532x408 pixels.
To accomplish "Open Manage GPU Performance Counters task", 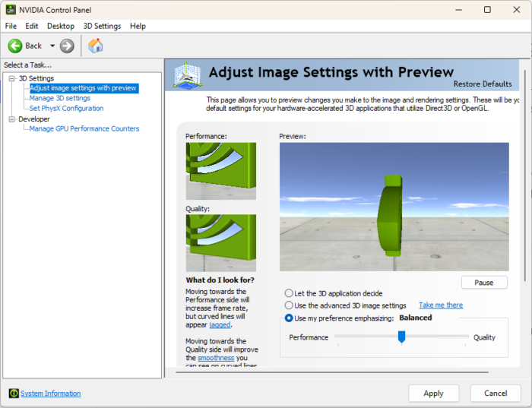I will tap(84, 129).
